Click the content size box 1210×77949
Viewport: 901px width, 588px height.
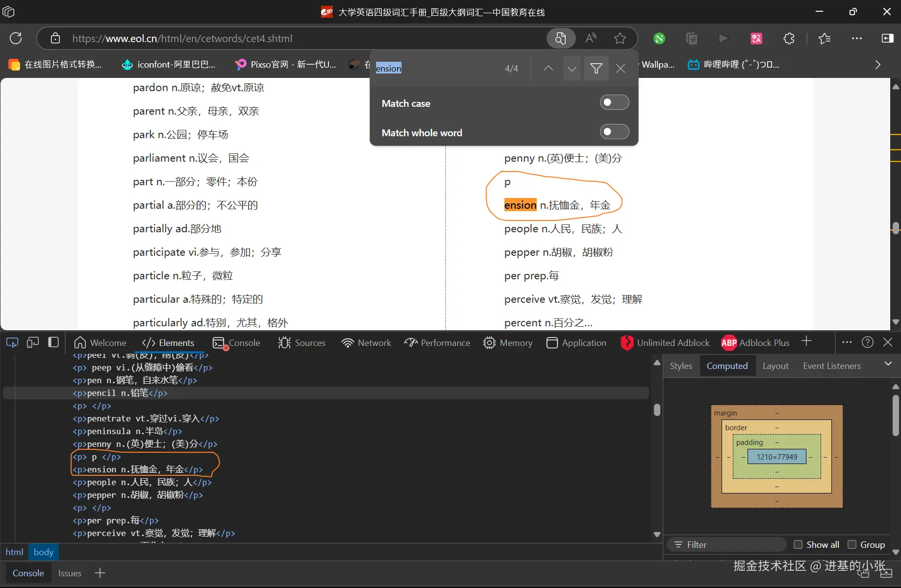[776, 457]
